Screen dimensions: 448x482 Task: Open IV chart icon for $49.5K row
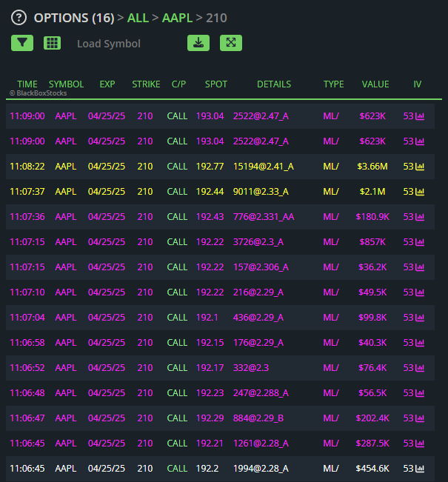click(420, 292)
